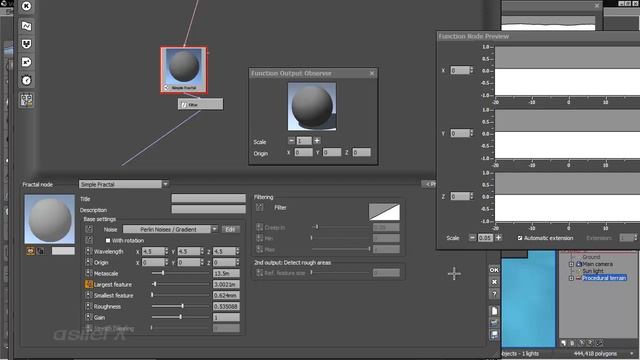Click Origin X spinner arrows in Base settings

pos(166,262)
